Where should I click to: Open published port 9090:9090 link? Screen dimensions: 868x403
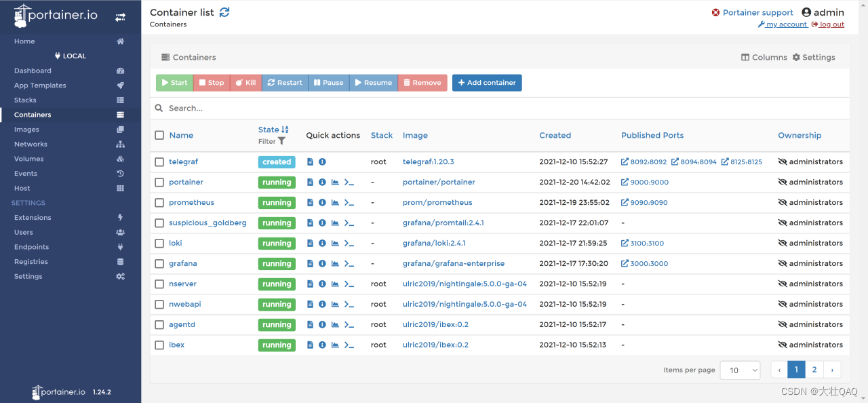[644, 203]
